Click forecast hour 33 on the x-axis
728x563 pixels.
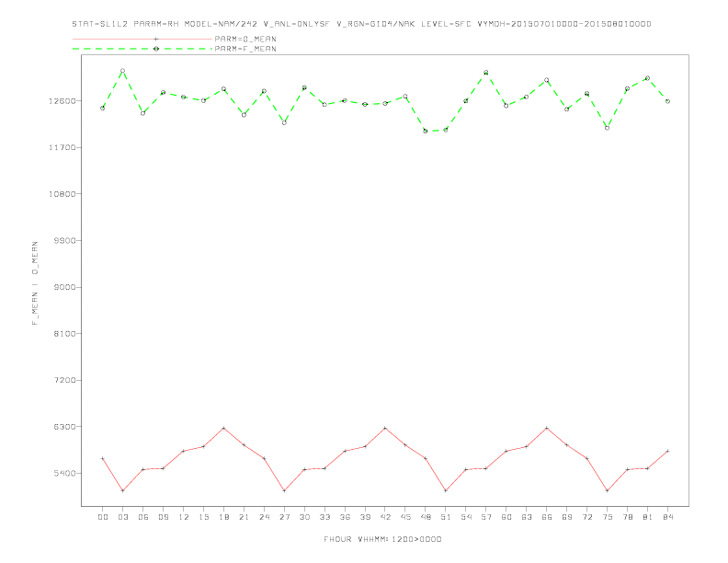point(324,517)
